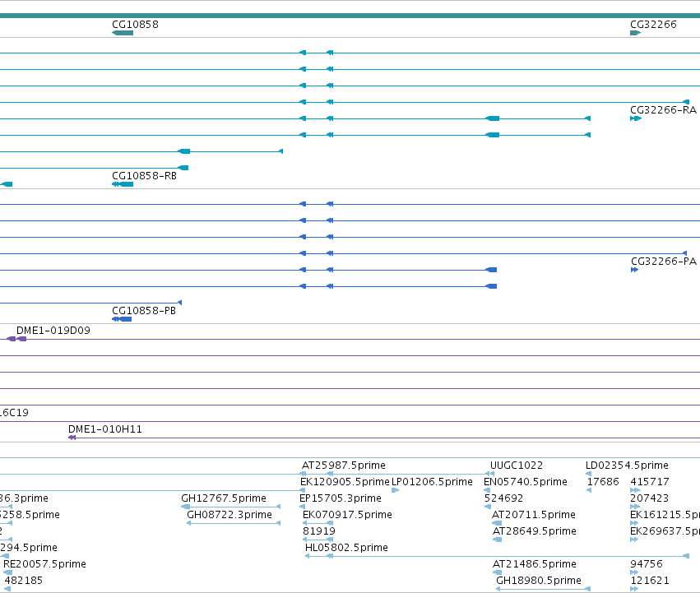Select the 81919 EST label
700x593 pixels.
coord(319,531)
